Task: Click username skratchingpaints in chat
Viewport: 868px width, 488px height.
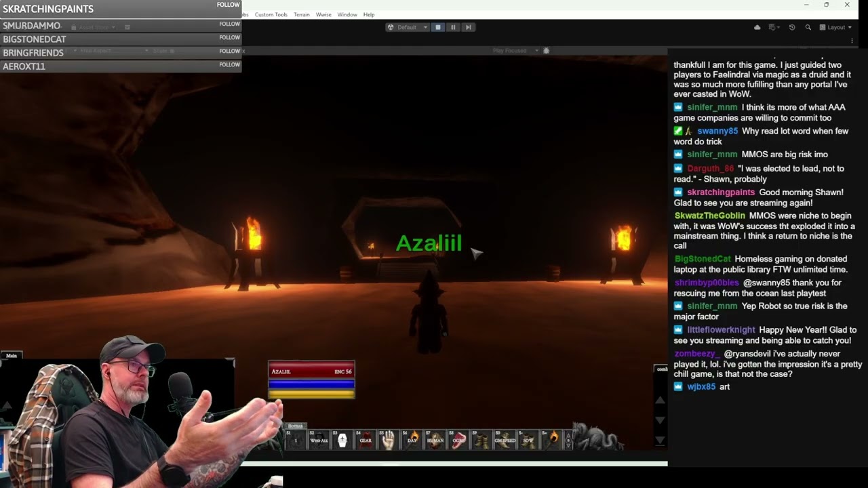Action: 721,192
